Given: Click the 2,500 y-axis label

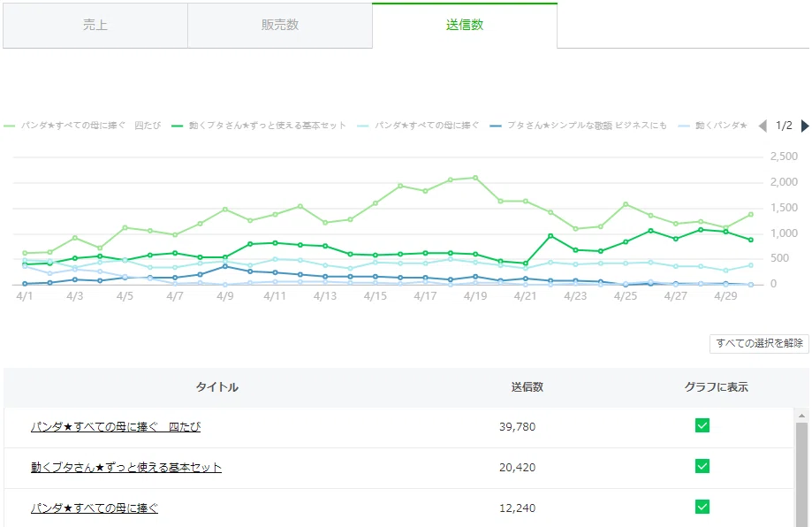Looking at the screenshot, I should [x=784, y=157].
